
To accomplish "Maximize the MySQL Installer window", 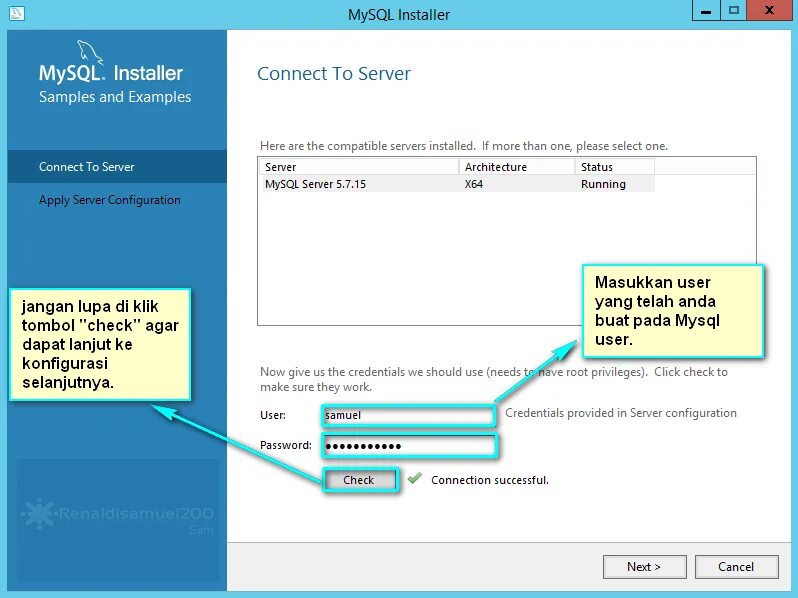I will tap(733, 11).
